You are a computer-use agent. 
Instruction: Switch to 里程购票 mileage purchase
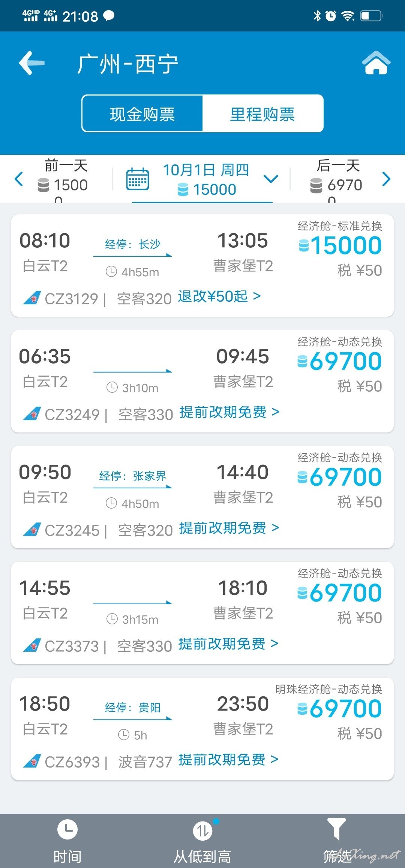[262, 114]
